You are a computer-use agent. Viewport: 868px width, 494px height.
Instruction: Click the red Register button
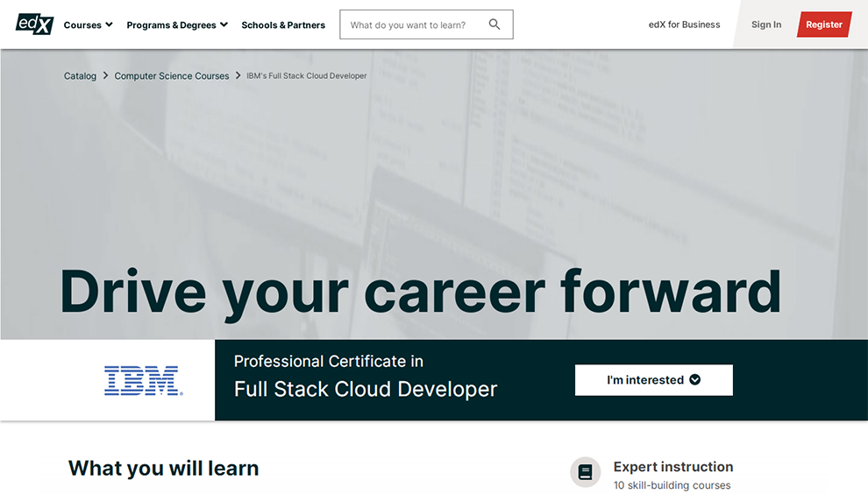(823, 25)
